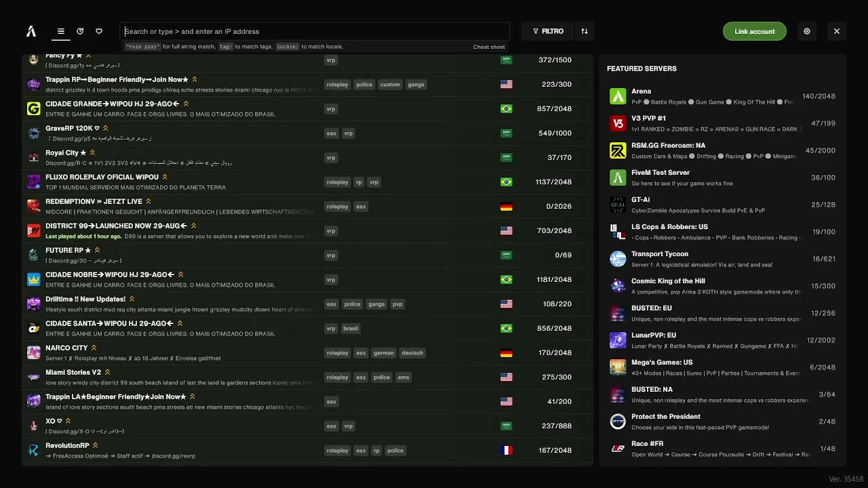Click the boost arrow beside Royal City
The width and height of the screenshot is (868, 488).
tap(92, 152)
